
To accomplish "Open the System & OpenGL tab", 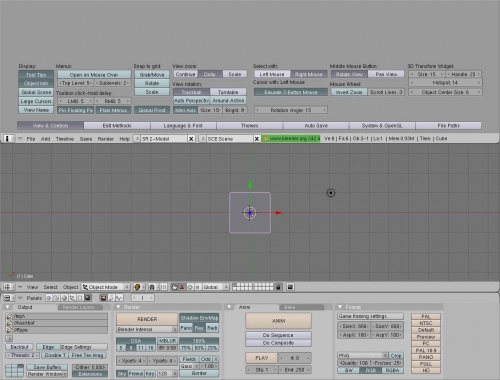I will click(382, 126).
